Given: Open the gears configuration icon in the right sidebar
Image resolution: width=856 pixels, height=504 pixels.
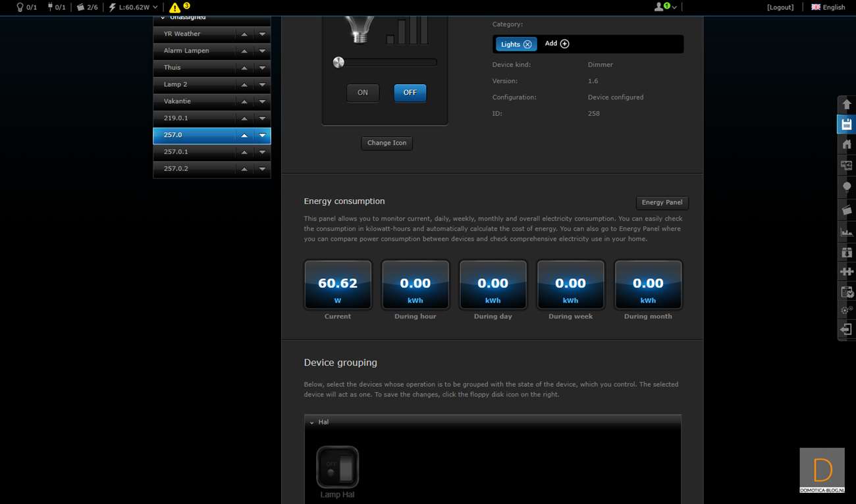Looking at the screenshot, I should coord(847,309).
